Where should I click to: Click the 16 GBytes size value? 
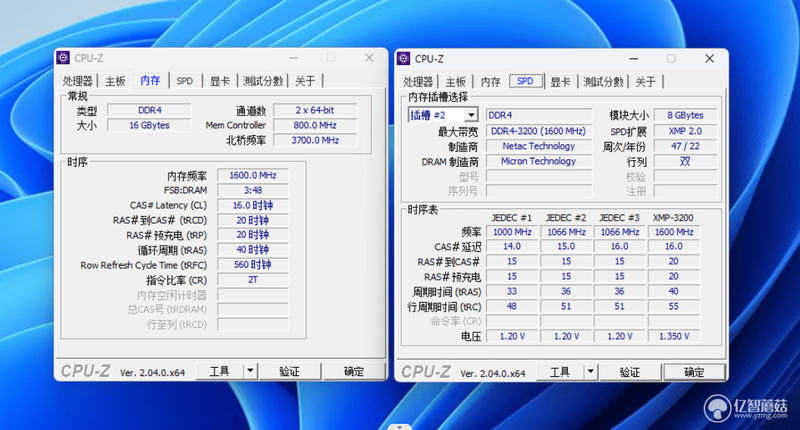pos(149,125)
